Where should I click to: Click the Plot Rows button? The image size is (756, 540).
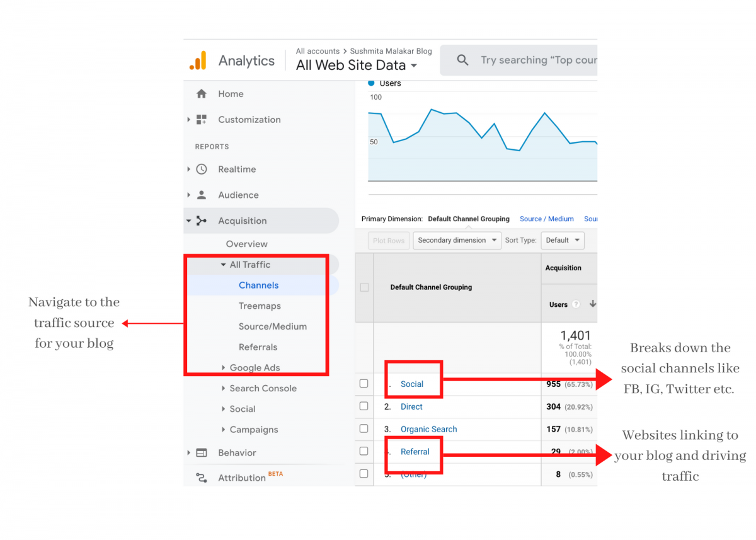pyautogui.click(x=389, y=240)
